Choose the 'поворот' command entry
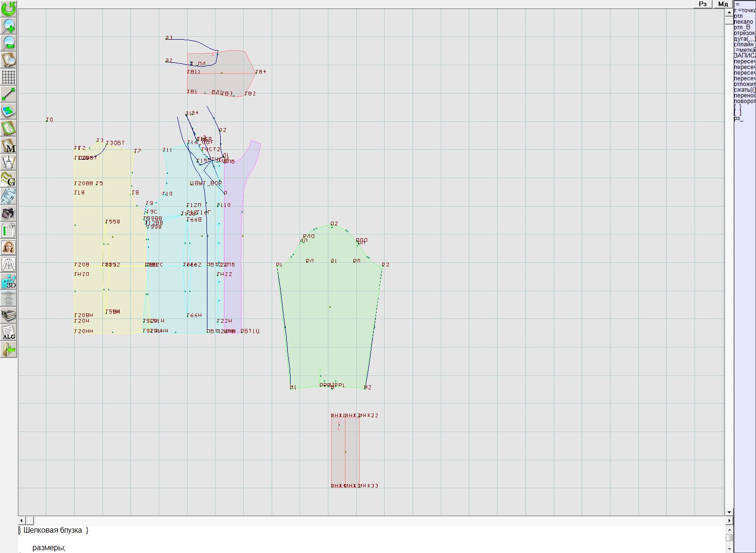The image size is (756, 553). [744, 101]
